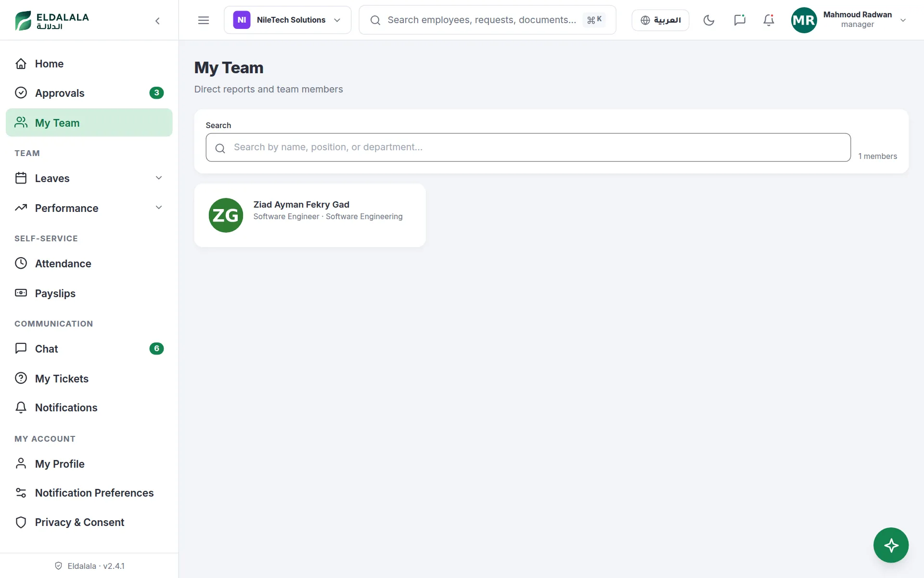Expand the Performance menu section
The image size is (924, 578).
(x=89, y=208)
